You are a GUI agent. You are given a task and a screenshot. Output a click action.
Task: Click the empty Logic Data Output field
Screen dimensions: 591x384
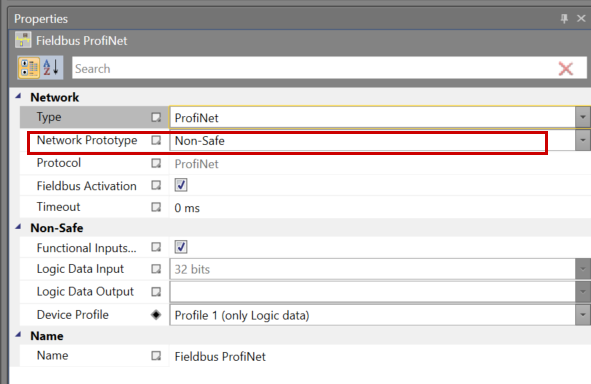tap(372, 292)
